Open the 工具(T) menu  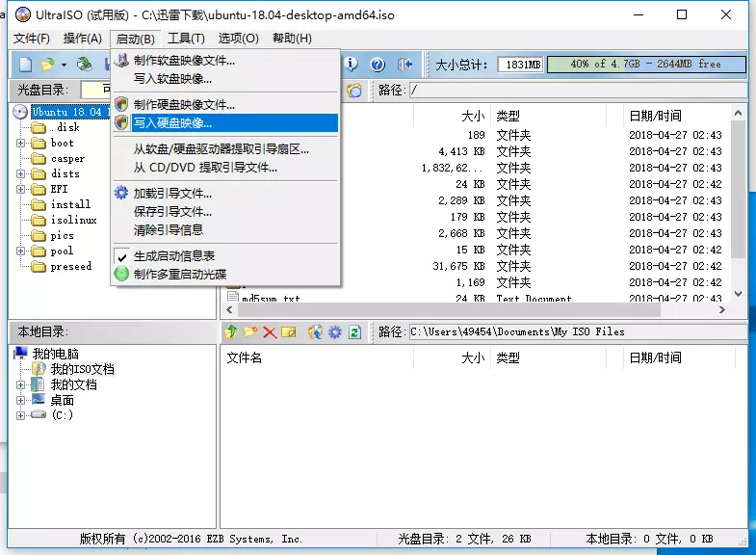(x=186, y=39)
